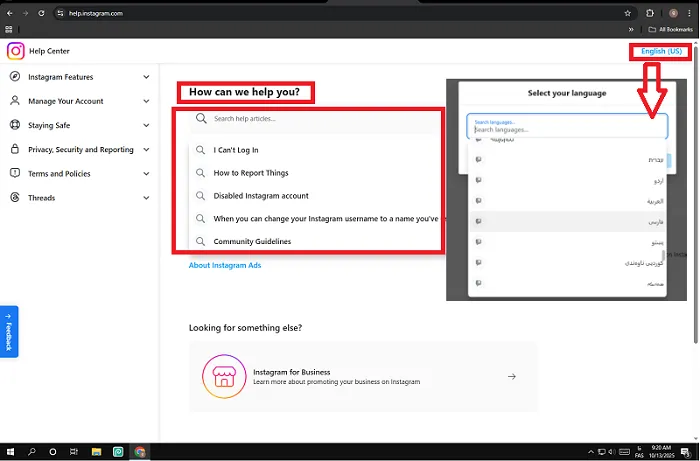Click the Threads logo icon in sidebar
The height and width of the screenshot is (461, 700).
(15, 197)
